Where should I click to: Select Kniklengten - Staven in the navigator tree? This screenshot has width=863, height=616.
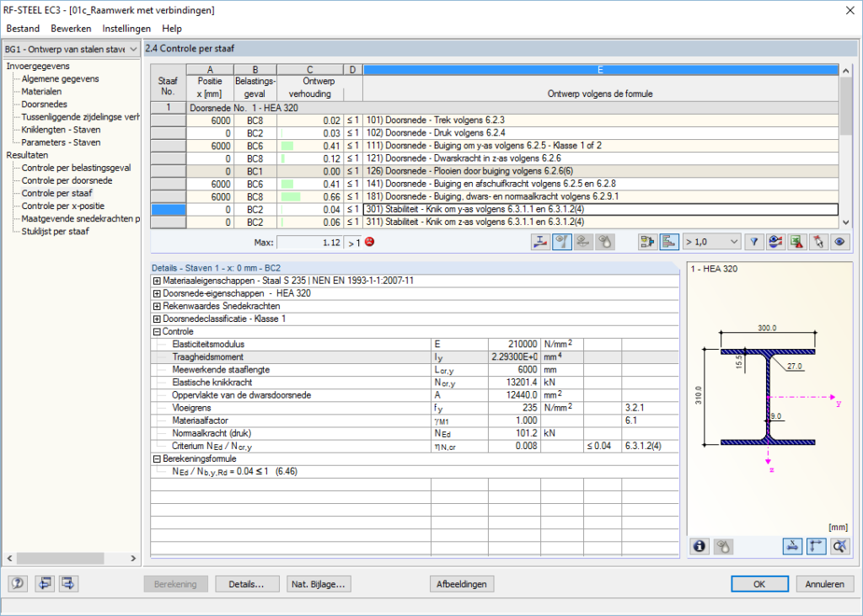click(61, 130)
